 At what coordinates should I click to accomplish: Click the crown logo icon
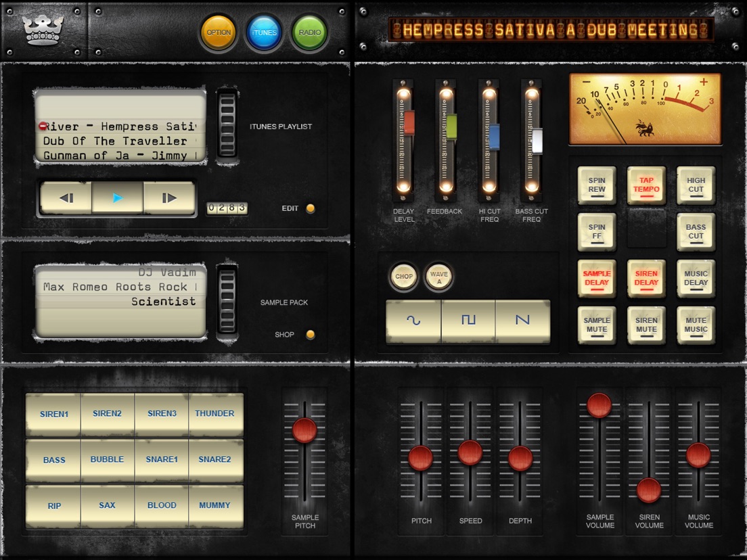click(x=43, y=30)
